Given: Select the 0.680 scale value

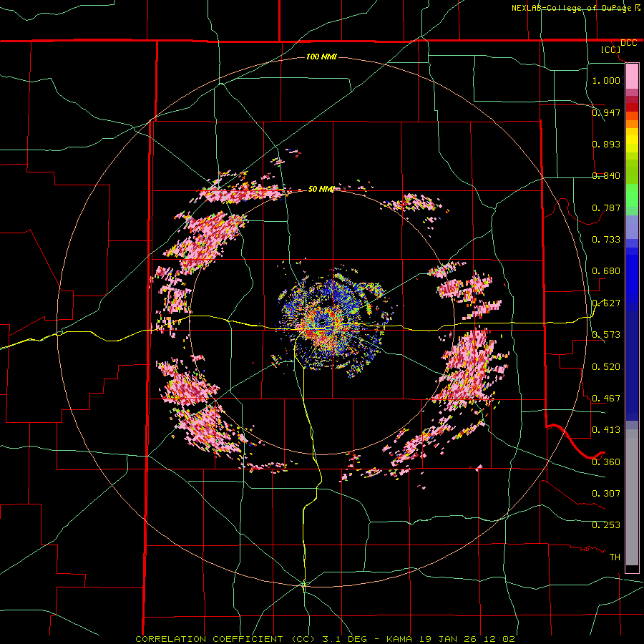Looking at the screenshot, I should tap(606, 271).
